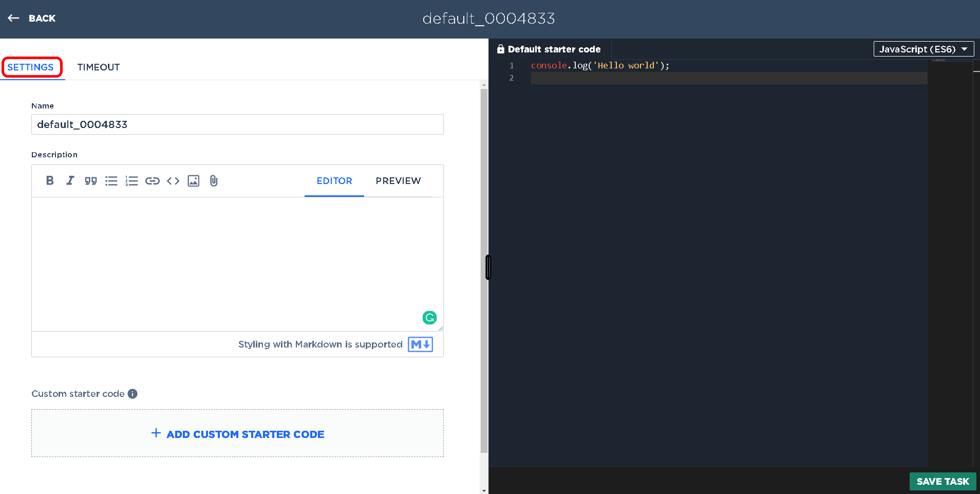Click line 2 in the code editor
Image resolution: width=980 pixels, height=494 pixels.
pyautogui.click(x=729, y=78)
